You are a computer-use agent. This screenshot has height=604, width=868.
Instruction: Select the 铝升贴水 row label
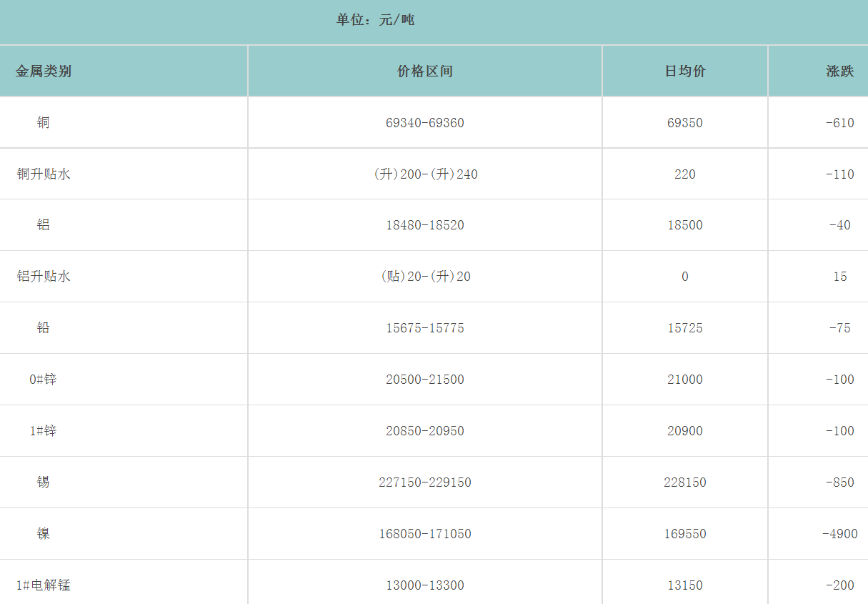click(x=44, y=277)
